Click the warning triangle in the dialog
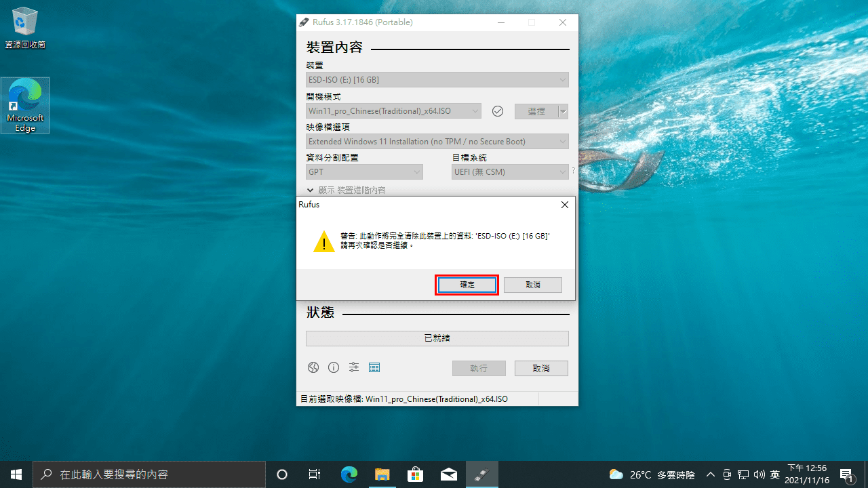Image resolution: width=868 pixels, height=488 pixels. pos(323,241)
